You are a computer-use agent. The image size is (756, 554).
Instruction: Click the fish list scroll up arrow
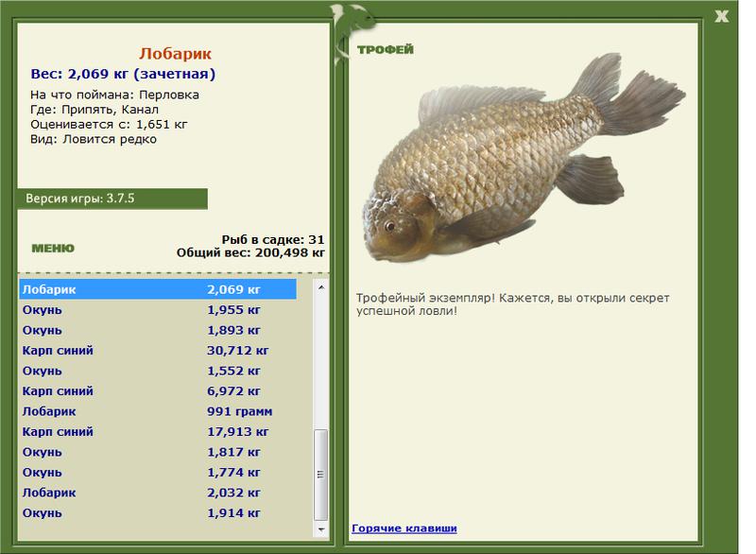pyautogui.click(x=321, y=286)
